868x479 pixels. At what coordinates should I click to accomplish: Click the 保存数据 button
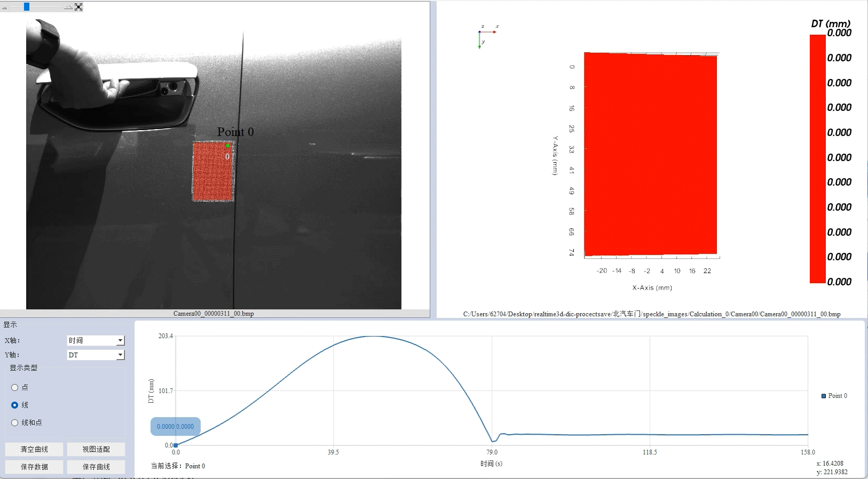(34, 467)
